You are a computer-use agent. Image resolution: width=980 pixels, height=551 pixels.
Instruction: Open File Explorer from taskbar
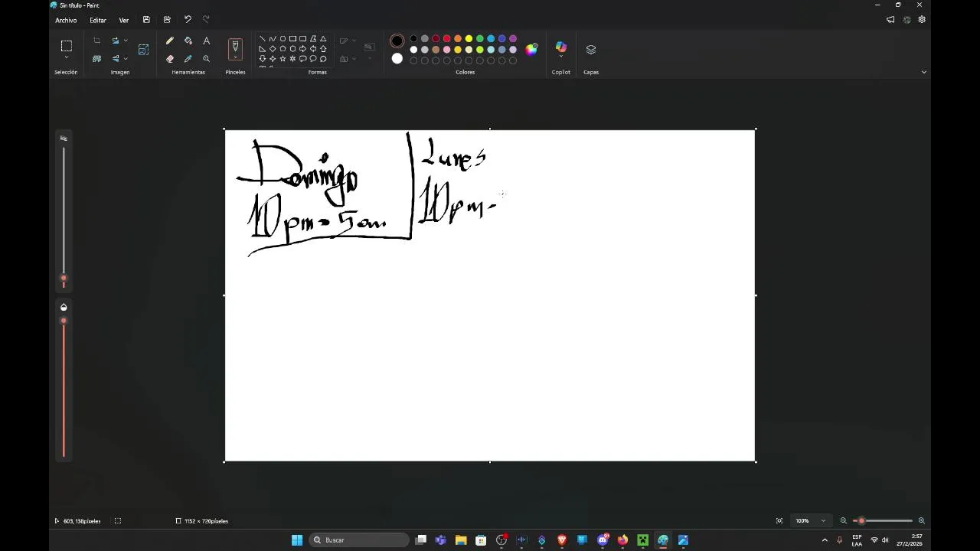click(461, 540)
